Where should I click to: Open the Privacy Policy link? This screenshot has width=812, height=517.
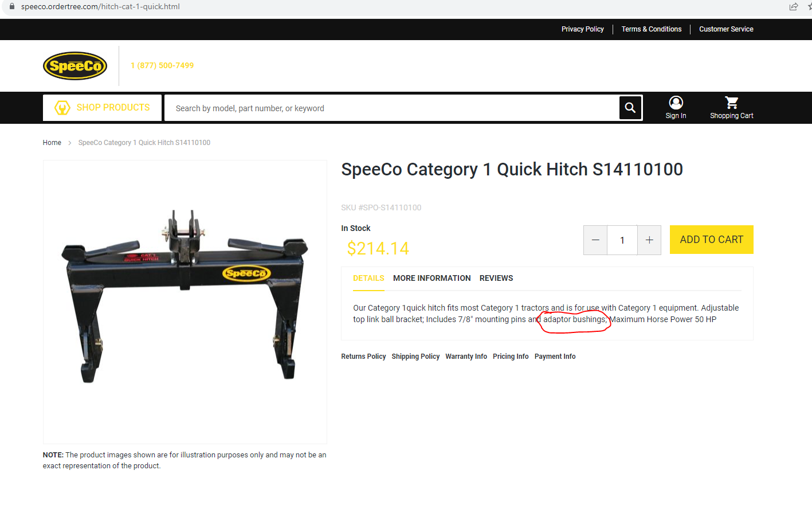(582, 29)
